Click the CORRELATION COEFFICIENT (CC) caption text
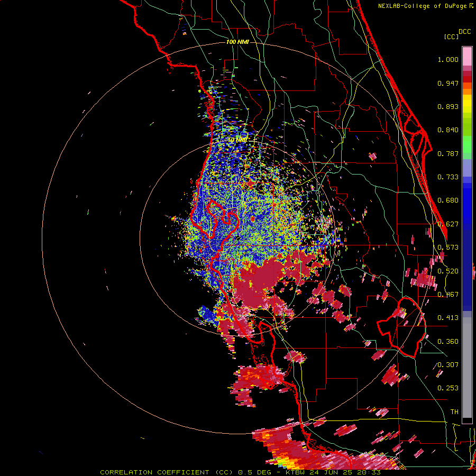476x476 pixels. pyautogui.click(x=167, y=472)
